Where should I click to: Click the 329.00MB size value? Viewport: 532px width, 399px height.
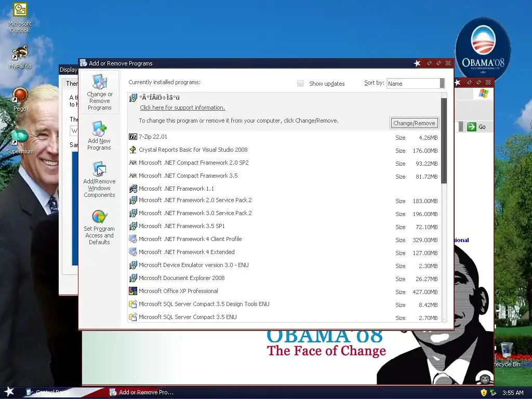tap(425, 240)
